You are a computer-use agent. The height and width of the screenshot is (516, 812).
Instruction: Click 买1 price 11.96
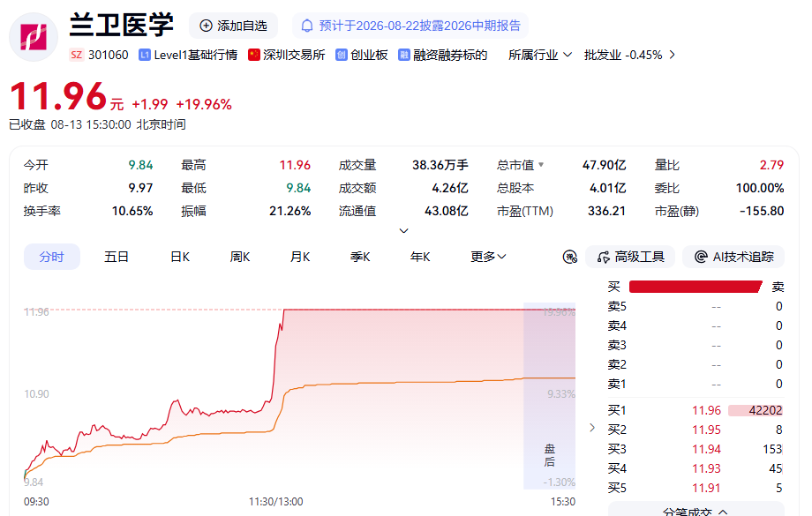pyautogui.click(x=706, y=410)
